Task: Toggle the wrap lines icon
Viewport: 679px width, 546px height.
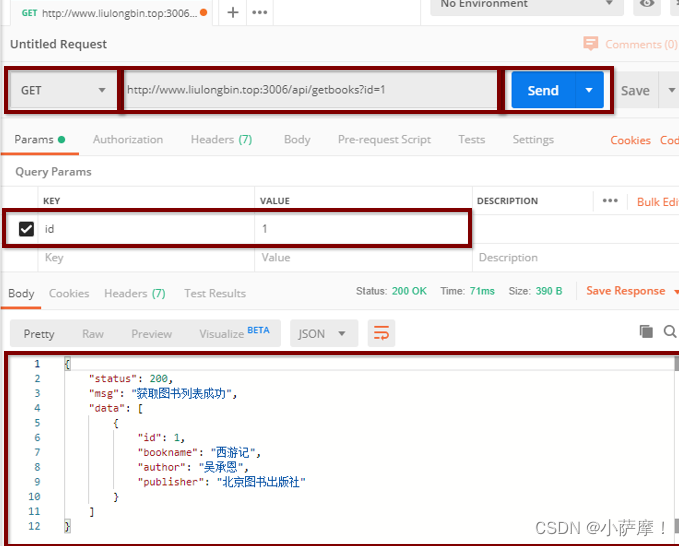Action: [x=381, y=333]
